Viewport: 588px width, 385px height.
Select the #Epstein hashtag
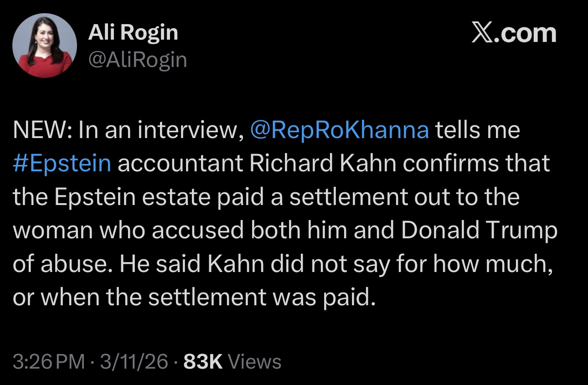(62, 164)
